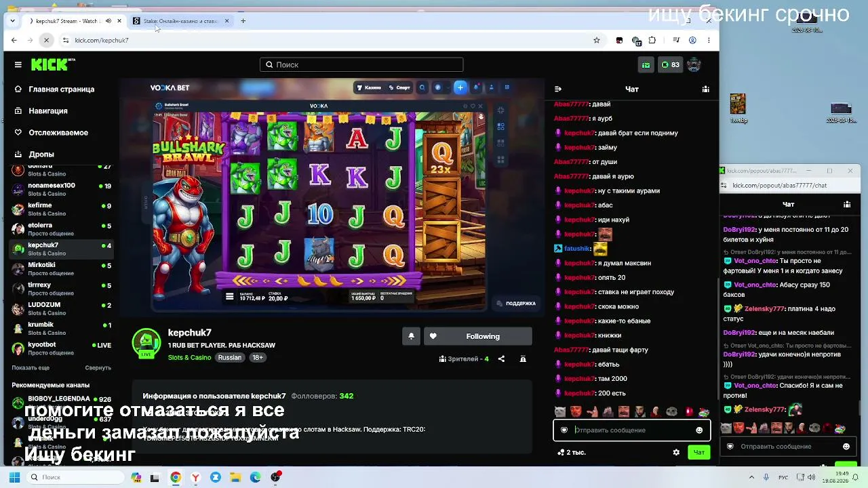Open Chrome three-dot menu
Screen dimensions: 868x488
[x=709, y=40]
